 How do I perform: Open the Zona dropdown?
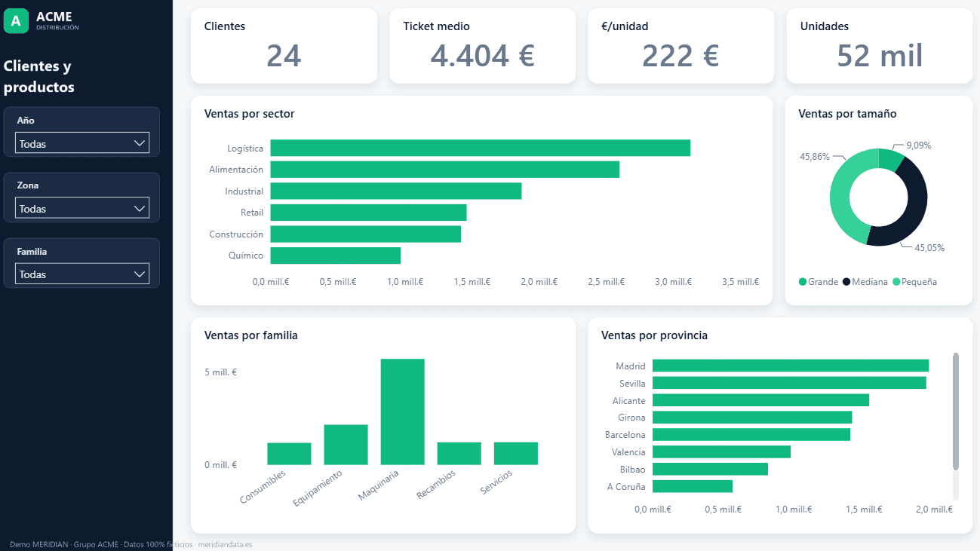(82, 208)
